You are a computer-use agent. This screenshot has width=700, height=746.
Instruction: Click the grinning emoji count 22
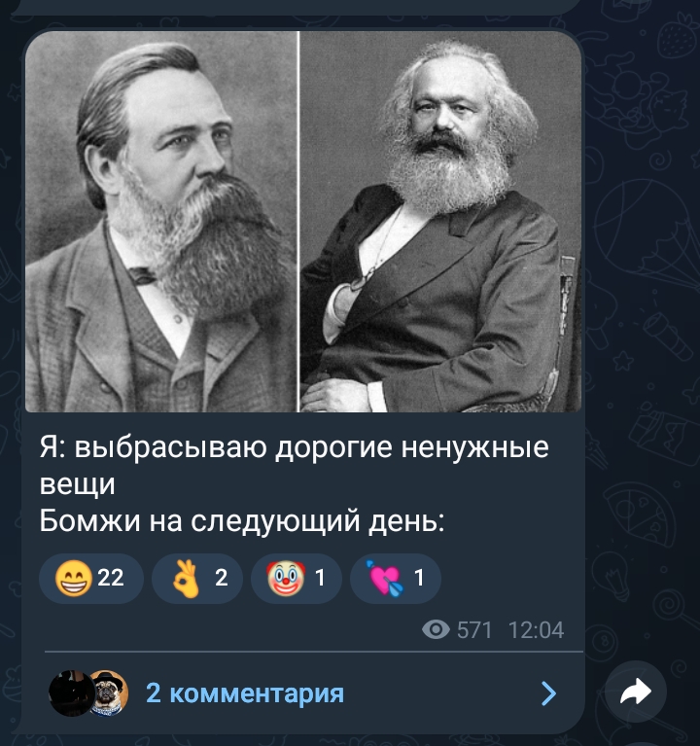coord(110,578)
